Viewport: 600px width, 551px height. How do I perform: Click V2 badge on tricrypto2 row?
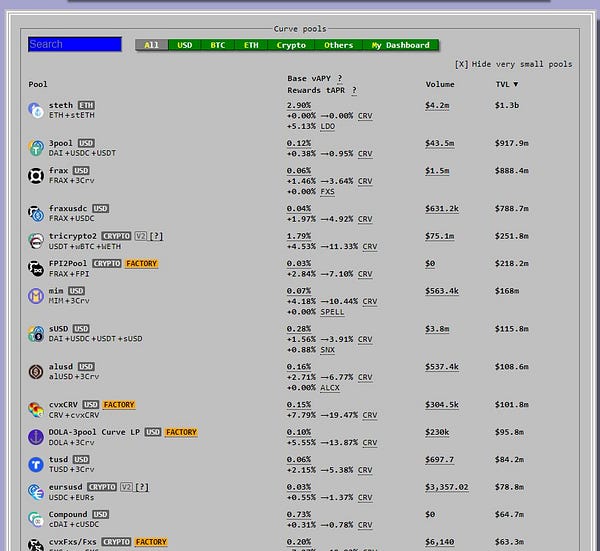[x=140, y=236]
